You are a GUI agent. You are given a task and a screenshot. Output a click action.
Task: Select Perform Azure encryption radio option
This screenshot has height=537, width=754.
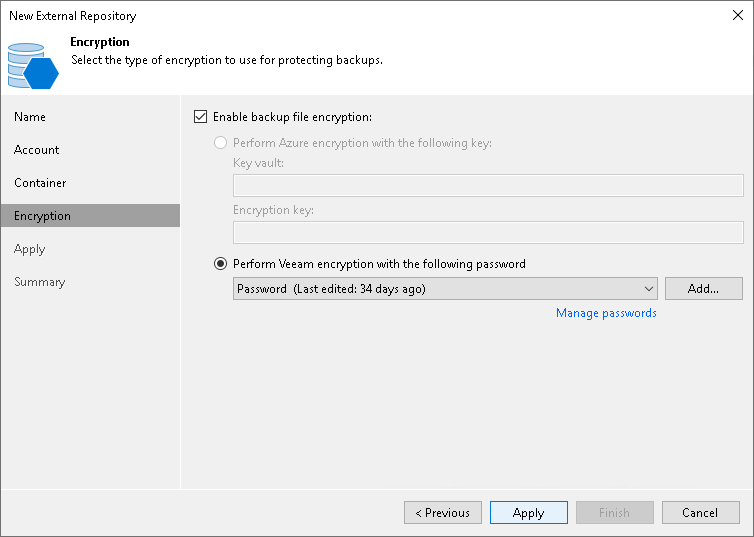pyautogui.click(x=221, y=143)
